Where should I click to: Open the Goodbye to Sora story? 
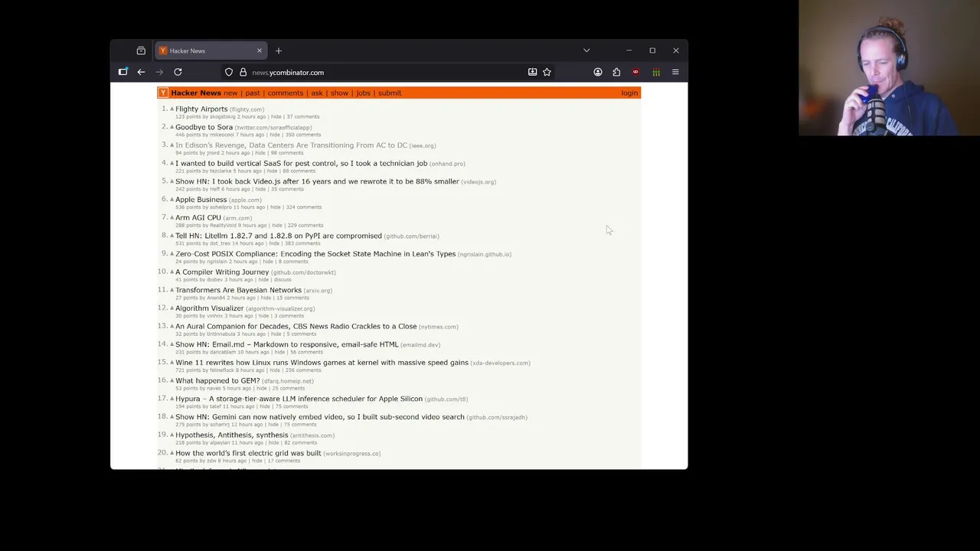pos(204,127)
